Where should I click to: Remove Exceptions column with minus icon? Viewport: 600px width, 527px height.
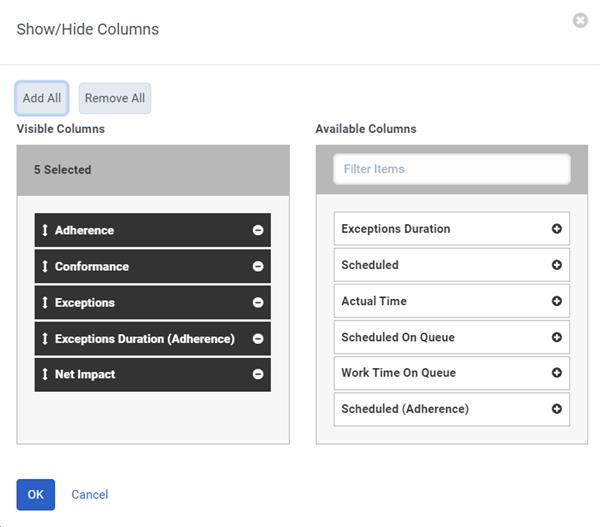point(258,302)
